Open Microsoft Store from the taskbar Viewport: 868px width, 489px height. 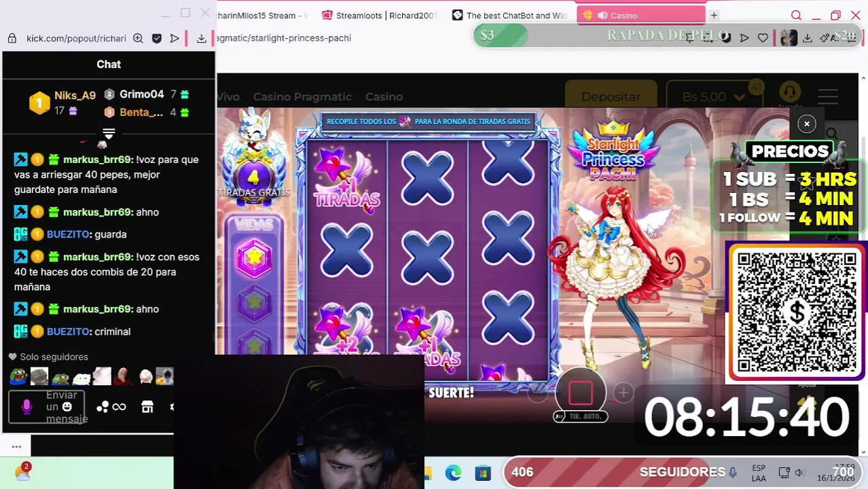(x=483, y=473)
